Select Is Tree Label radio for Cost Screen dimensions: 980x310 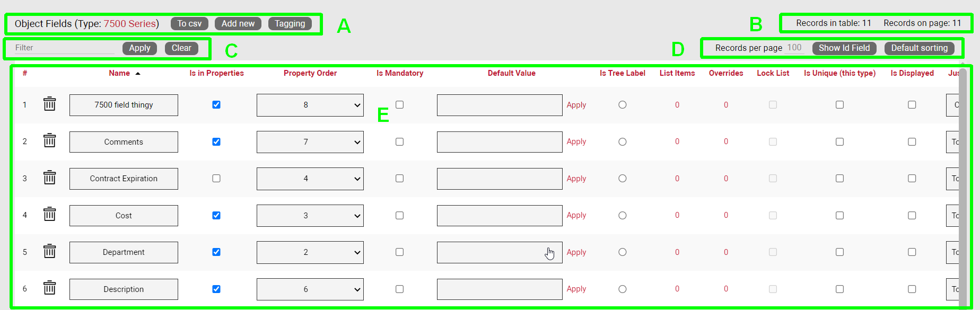(623, 216)
